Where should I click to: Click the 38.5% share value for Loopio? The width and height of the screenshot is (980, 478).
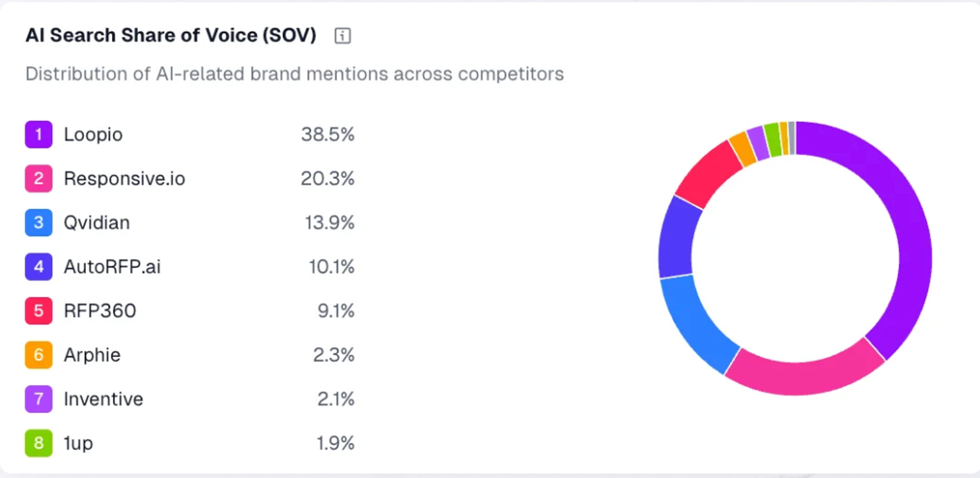click(328, 135)
